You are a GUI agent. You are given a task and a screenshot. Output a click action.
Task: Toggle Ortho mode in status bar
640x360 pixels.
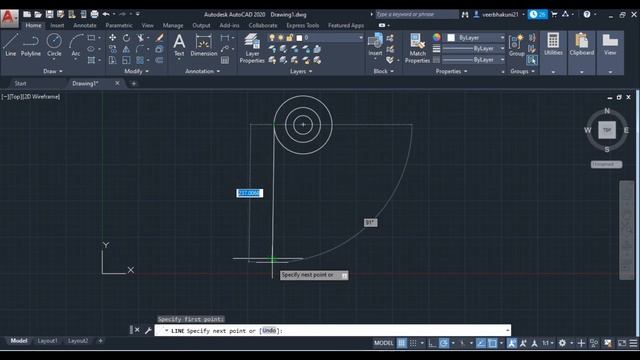pyautogui.click(x=432, y=343)
